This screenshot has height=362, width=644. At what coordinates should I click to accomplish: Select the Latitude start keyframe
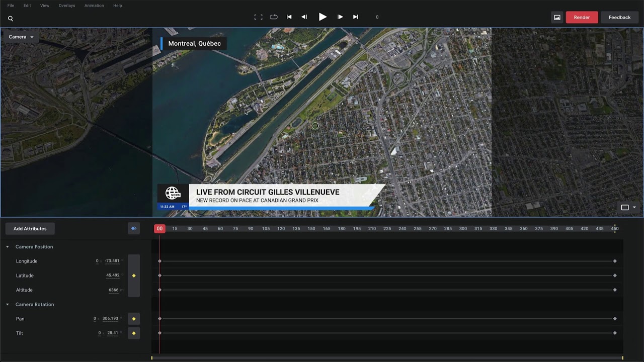[159, 276]
